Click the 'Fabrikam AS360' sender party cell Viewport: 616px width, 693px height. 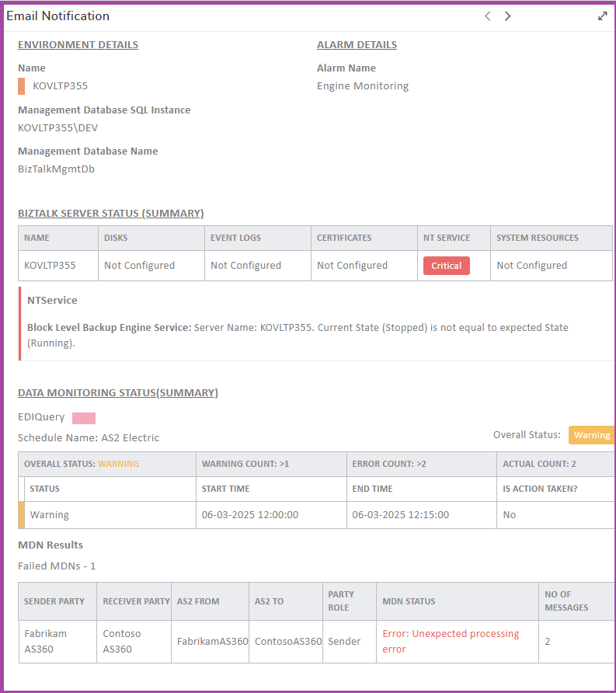pyautogui.click(x=57, y=641)
